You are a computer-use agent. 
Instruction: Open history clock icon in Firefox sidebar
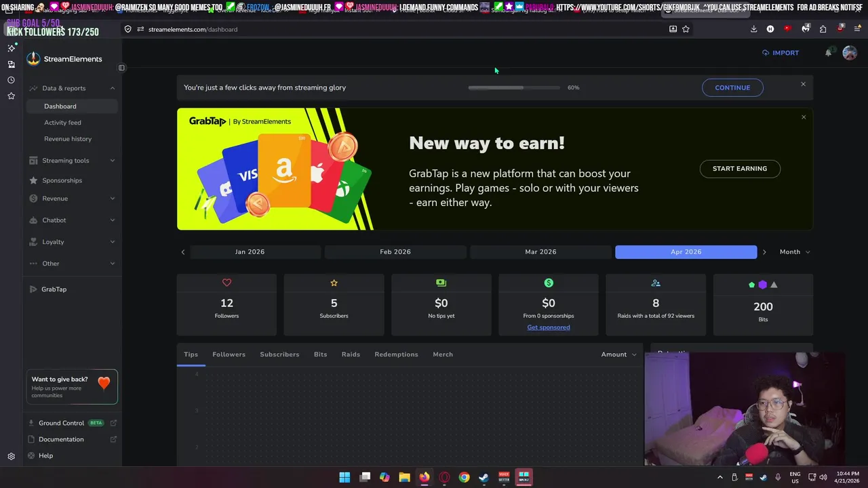pos(11,80)
